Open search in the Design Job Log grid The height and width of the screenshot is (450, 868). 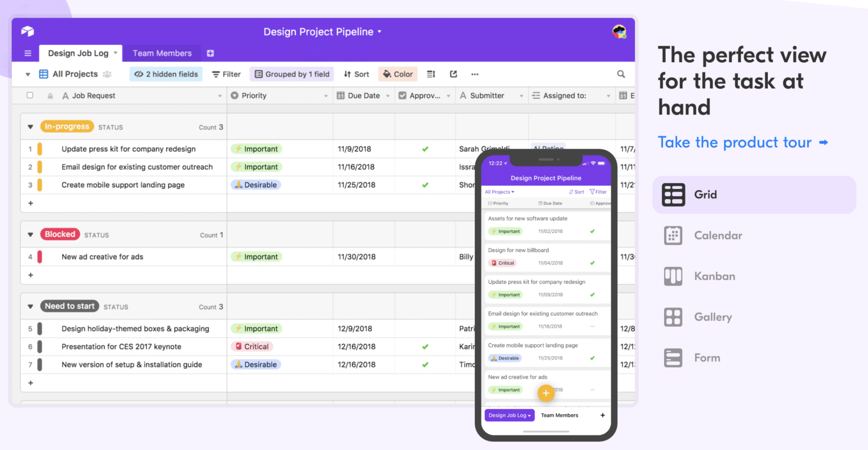pos(620,74)
